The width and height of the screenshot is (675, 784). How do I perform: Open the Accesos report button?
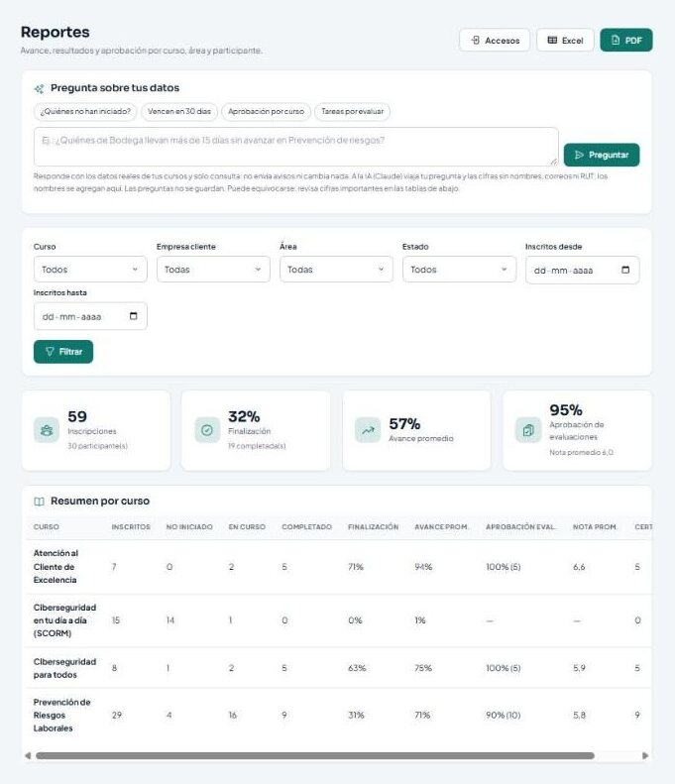[x=494, y=40]
